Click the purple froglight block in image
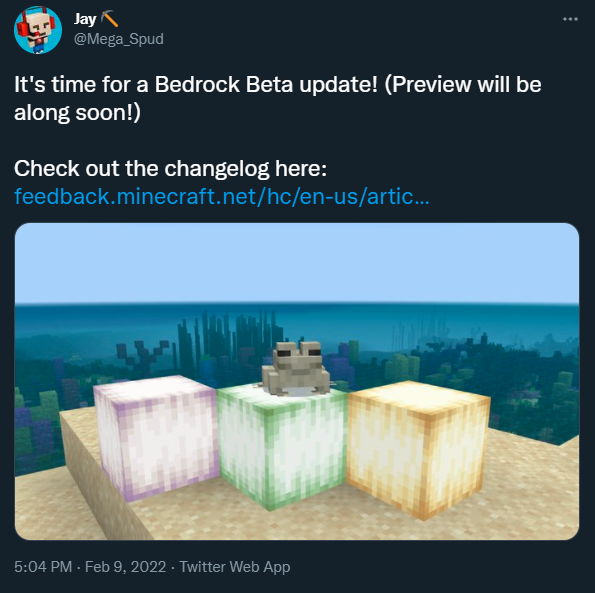The height and width of the screenshot is (593, 595). coord(156,436)
